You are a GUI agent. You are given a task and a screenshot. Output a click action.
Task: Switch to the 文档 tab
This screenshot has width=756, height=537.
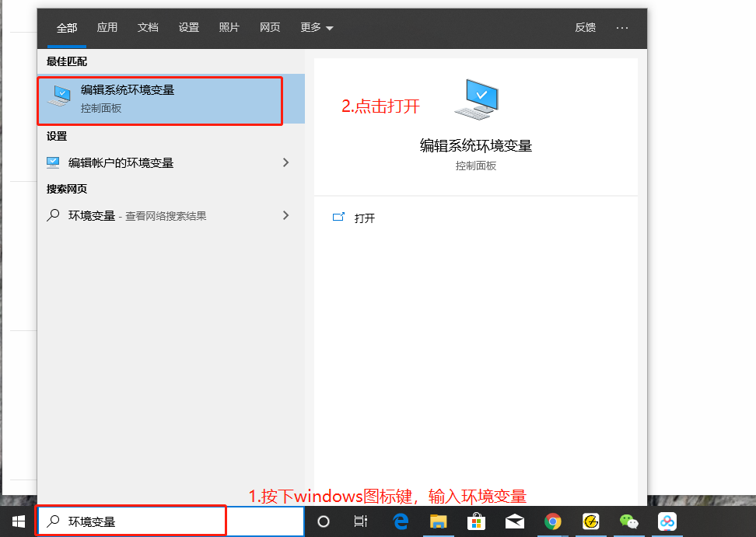pyautogui.click(x=148, y=27)
